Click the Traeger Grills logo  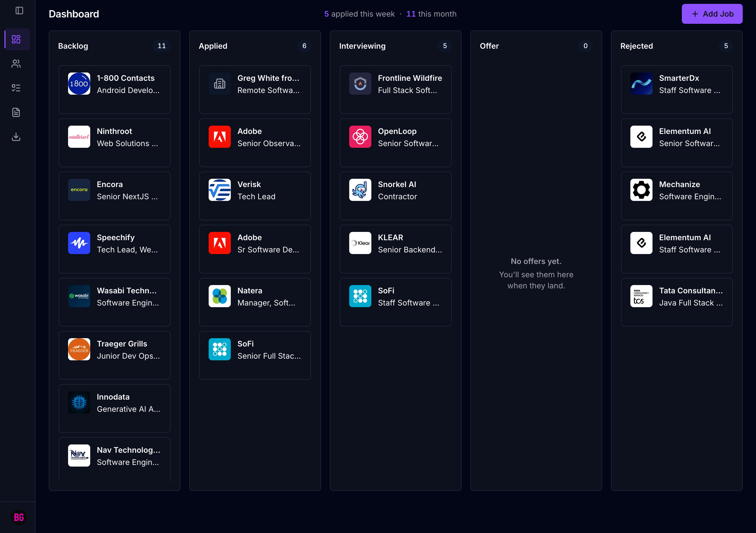pos(79,349)
